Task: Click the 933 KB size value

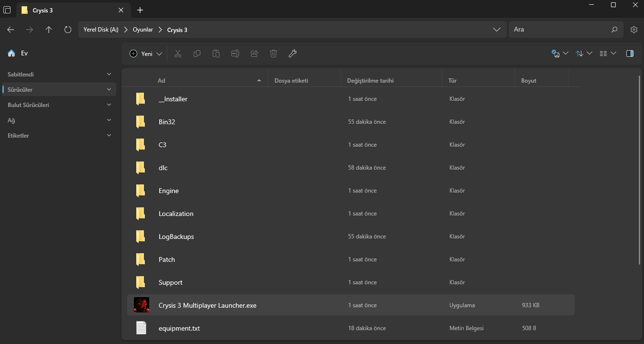Action: (x=531, y=305)
